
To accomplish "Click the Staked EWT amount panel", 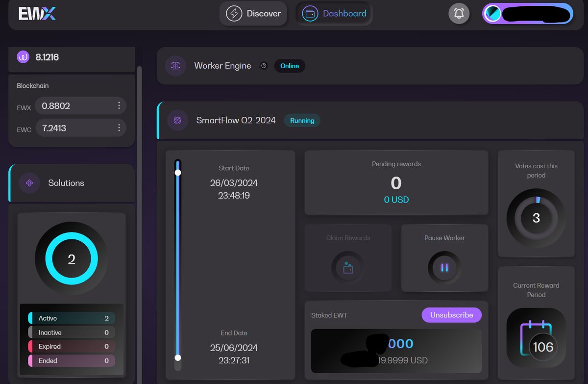I will pyautogui.click(x=396, y=351).
